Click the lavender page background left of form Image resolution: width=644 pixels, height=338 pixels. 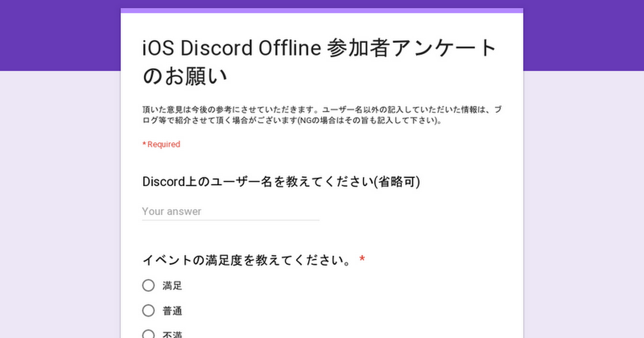tap(59, 204)
